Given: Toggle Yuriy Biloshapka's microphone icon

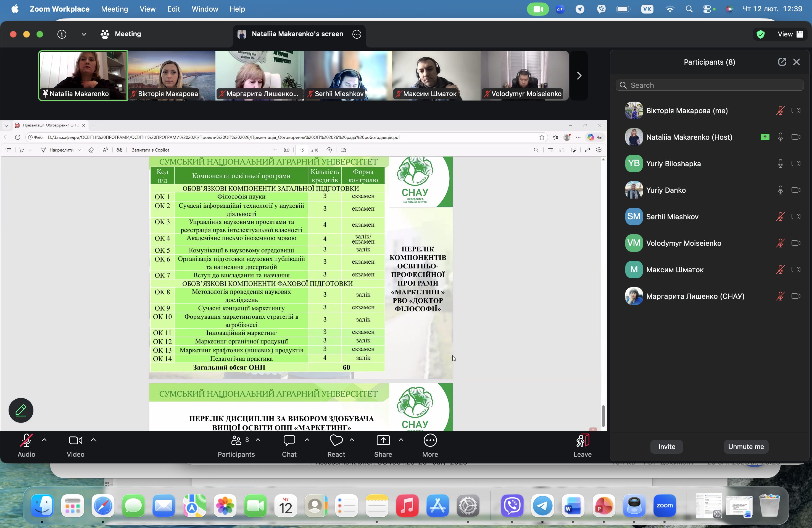Looking at the screenshot, I should (780, 164).
